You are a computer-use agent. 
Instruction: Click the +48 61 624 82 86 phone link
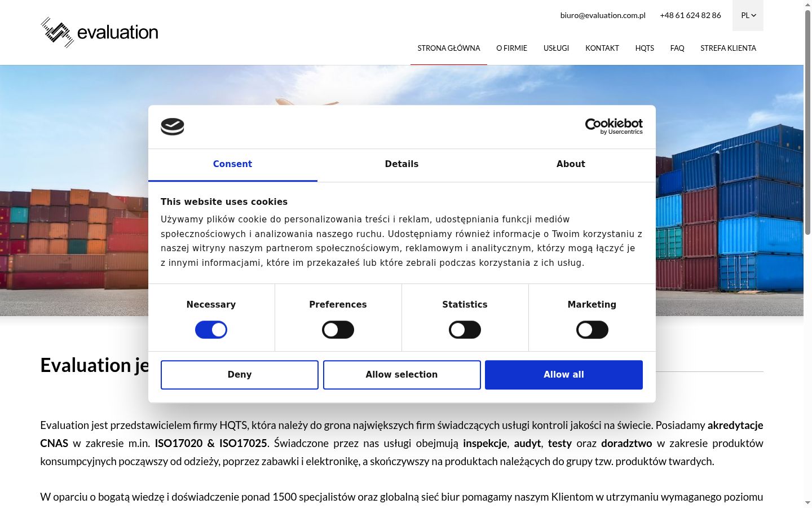coord(690,15)
